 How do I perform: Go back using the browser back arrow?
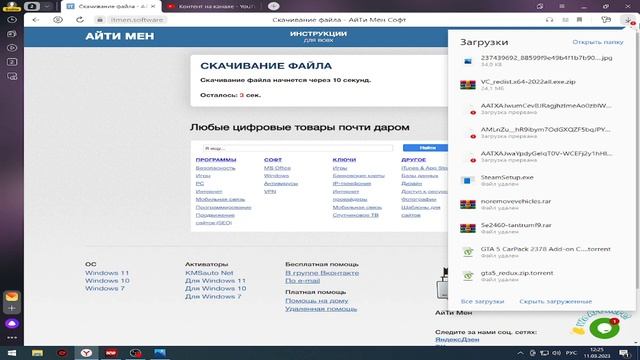[36, 20]
